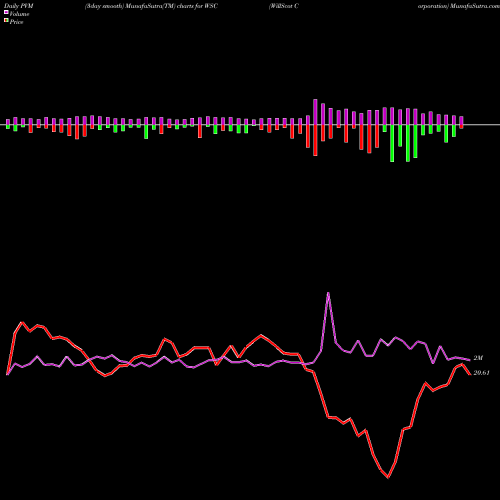Click the MunafaSutra.com watermark link text
The image size is (500, 500).
474,6
